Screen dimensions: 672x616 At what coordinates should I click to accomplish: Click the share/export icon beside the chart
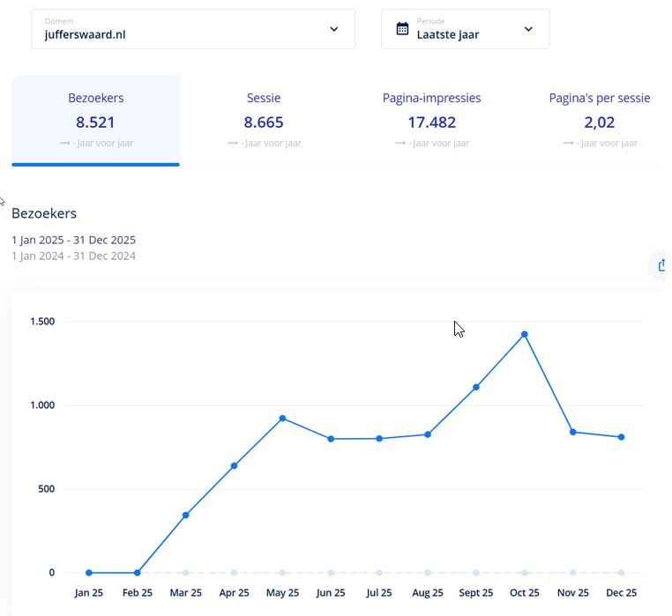(661, 265)
